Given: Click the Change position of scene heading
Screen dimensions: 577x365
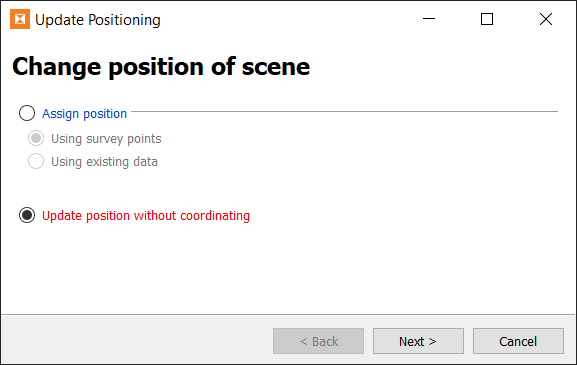Looking at the screenshot, I should (x=161, y=67).
